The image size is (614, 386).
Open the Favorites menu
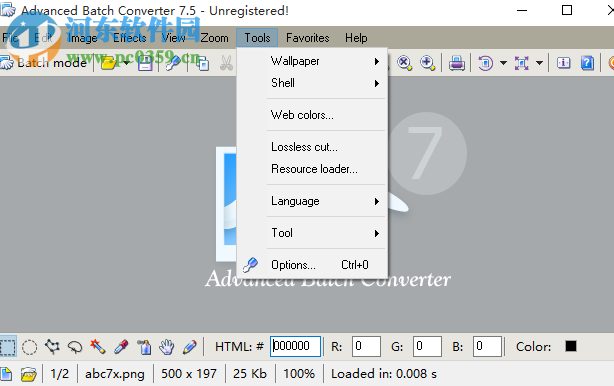point(308,38)
